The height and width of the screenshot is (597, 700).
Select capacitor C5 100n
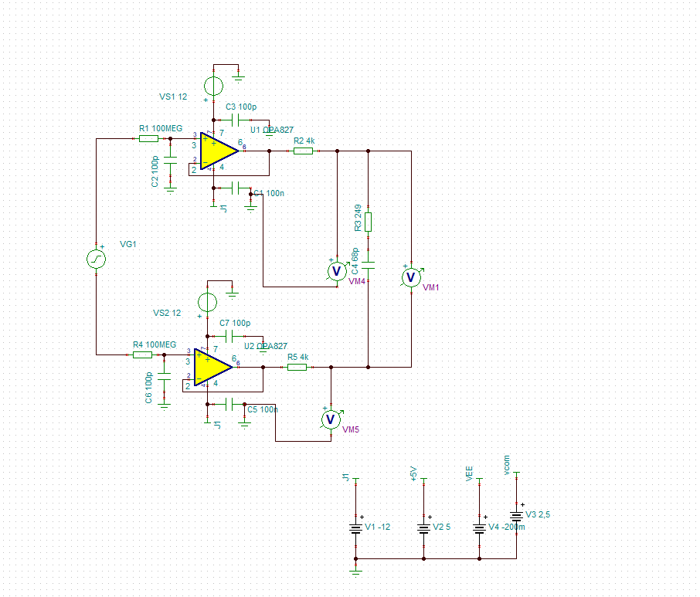230,404
